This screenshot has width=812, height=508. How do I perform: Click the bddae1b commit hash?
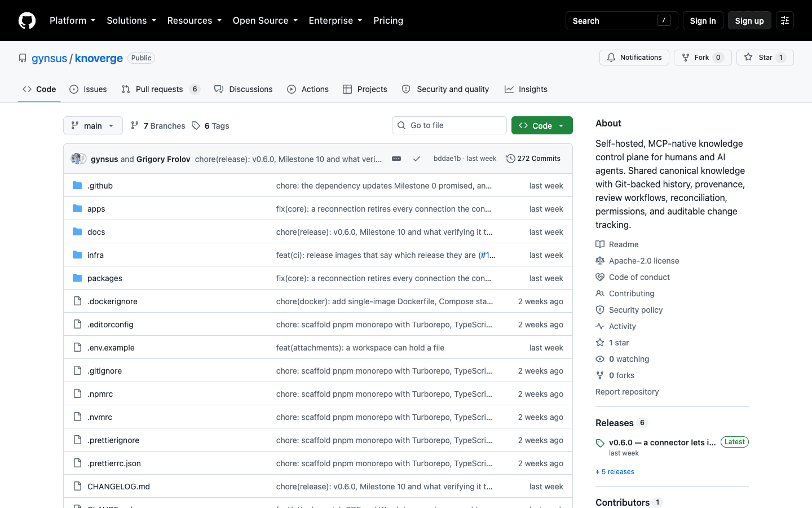(447, 159)
